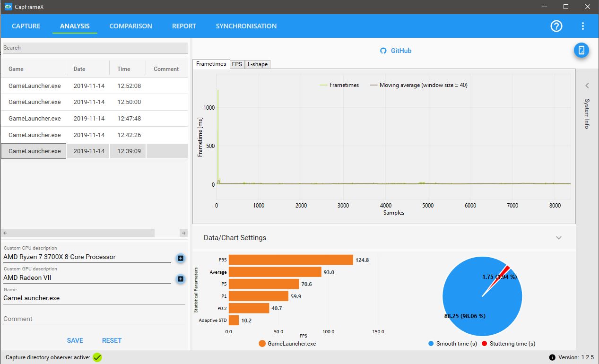
Task: Click the Comment input field
Action: point(94,319)
